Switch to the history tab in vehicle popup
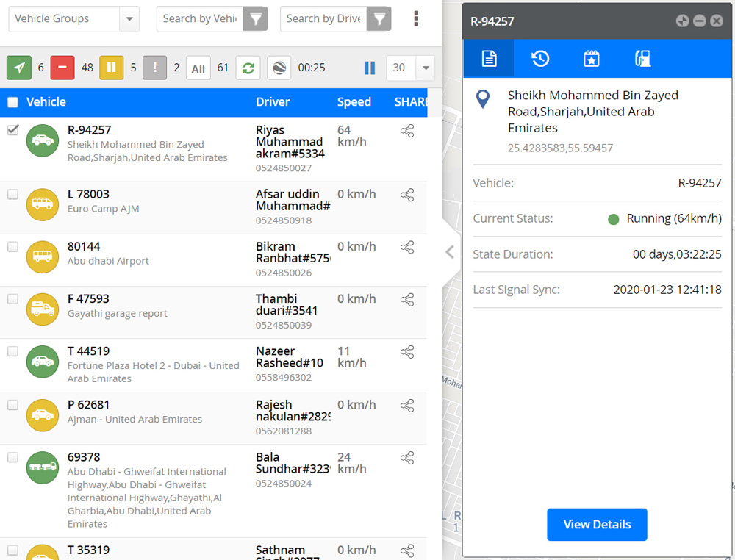This screenshot has height=560, width=735. tap(540, 59)
